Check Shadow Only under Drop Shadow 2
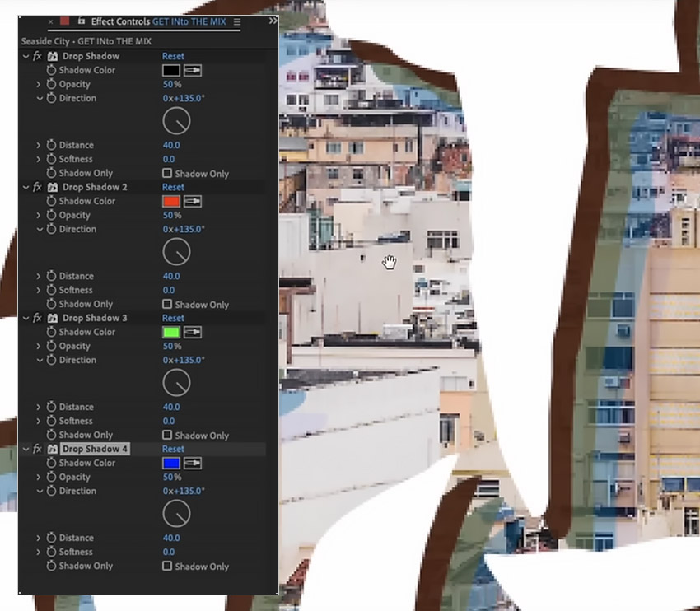Screen dimensions: 700x611 (167, 304)
